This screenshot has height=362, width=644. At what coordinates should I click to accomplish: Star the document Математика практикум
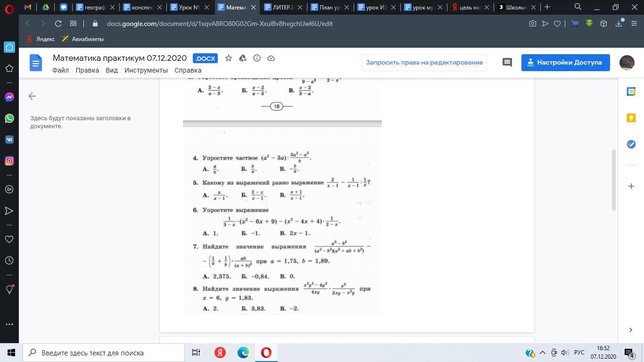(x=229, y=58)
